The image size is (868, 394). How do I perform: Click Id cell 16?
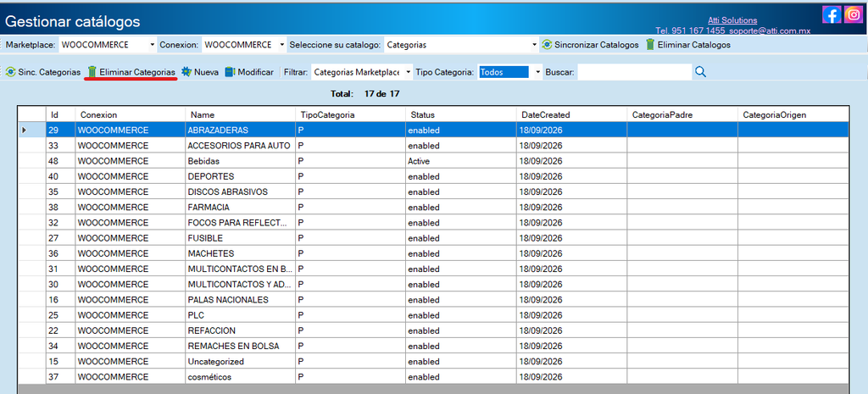tap(60, 299)
